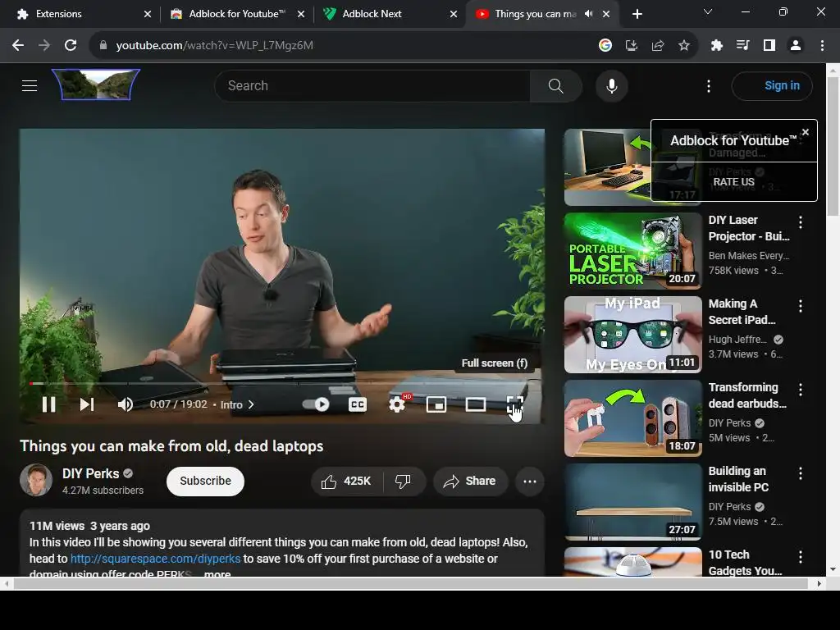Image resolution: width=840 pixels, height=630 pixels.
Task: Skip to the next video
Action: pos(87,404)
